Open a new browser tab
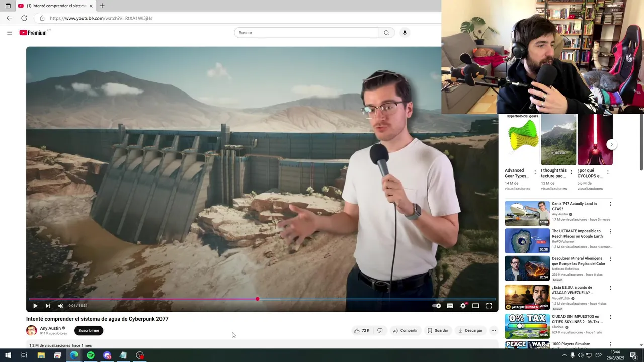 click(102, 6)
